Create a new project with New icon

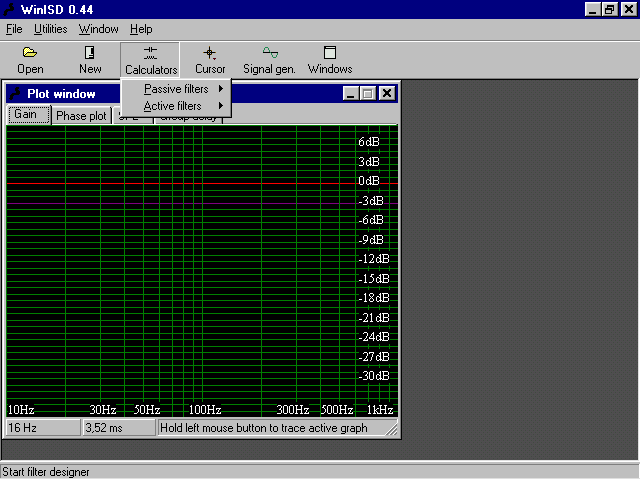point(89,53)
